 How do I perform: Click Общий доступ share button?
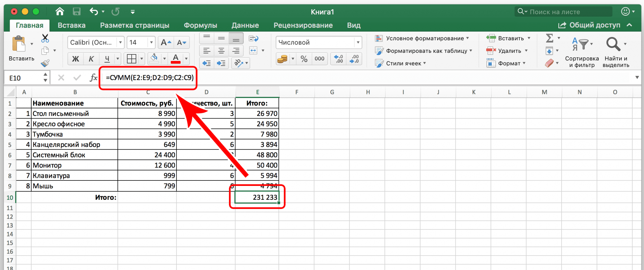pyautogui.click(x=589, y=25)
